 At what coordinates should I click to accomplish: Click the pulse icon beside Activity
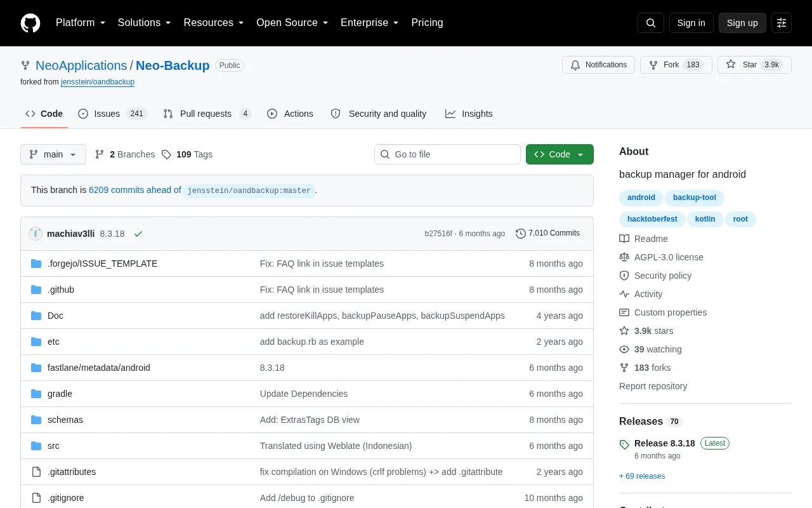click(624, 294)
